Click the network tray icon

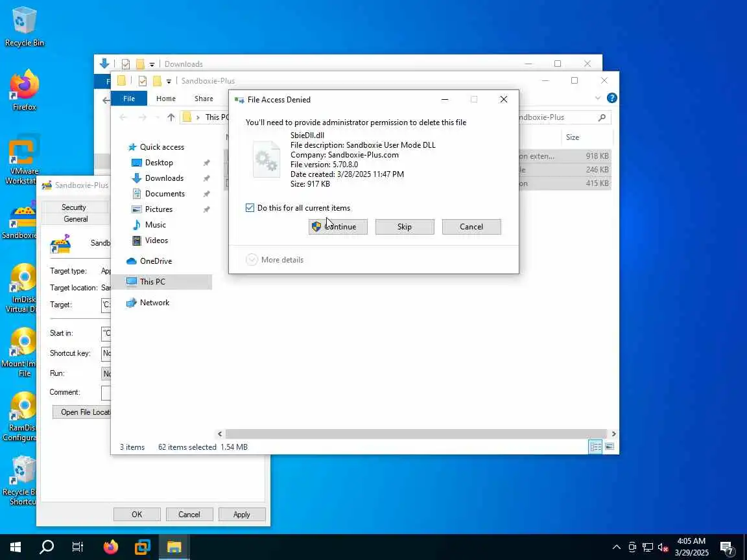(x=647, y=547)
